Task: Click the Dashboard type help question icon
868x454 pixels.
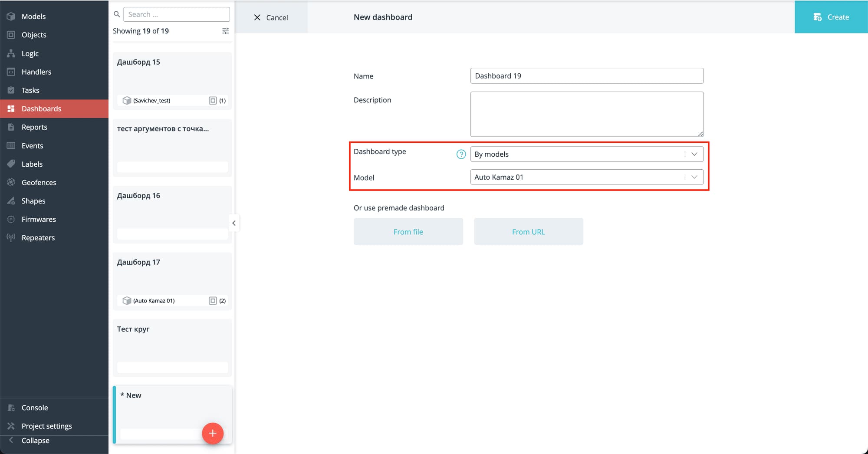Action: pos(461,154)
